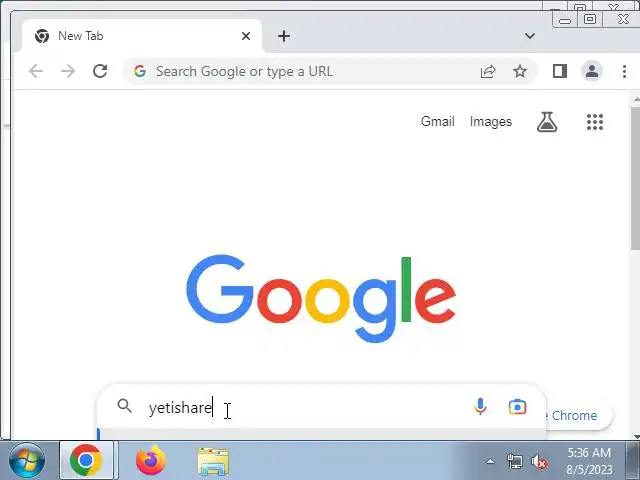Viewport: 640px width, 480px height.
Task: Click the page vertical scrollbar
Action: pos(636,178)
